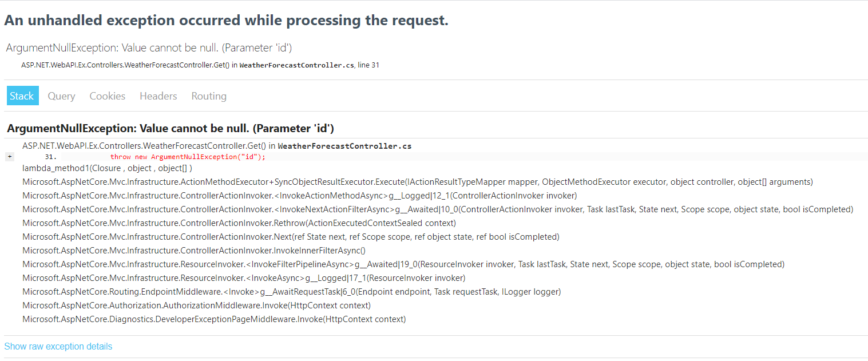The height and width of the screenshot is (361, 868).
Task: Select the AuthorizationMiddleware.Invoke stack frame
Action: [196, 306]
